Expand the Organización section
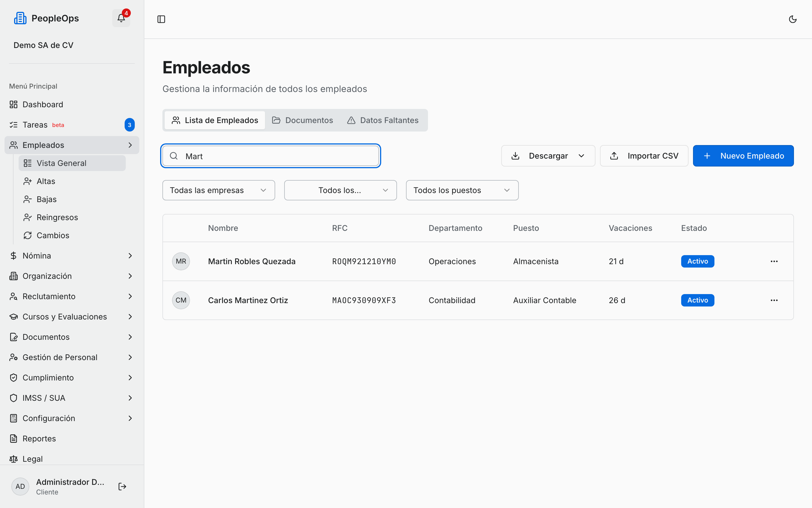Image resolution: width=812 pixels, height=508 pixels. (72, 276)
